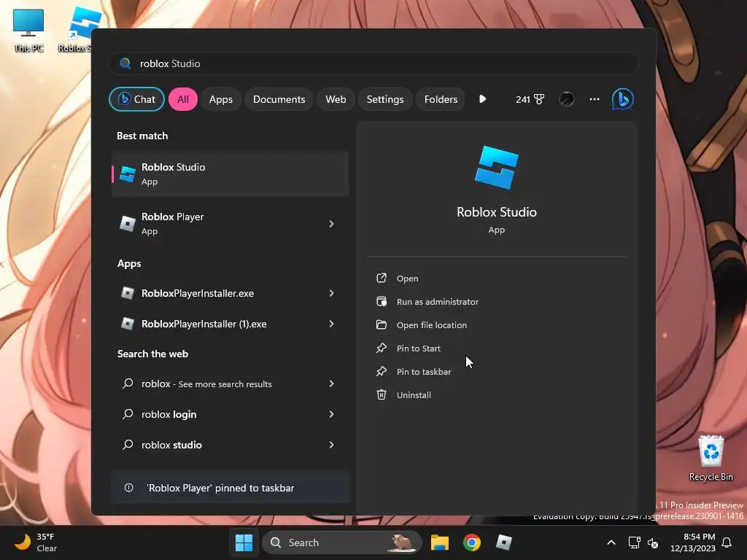Click the taskbar Search box

(x=341, y=542)
